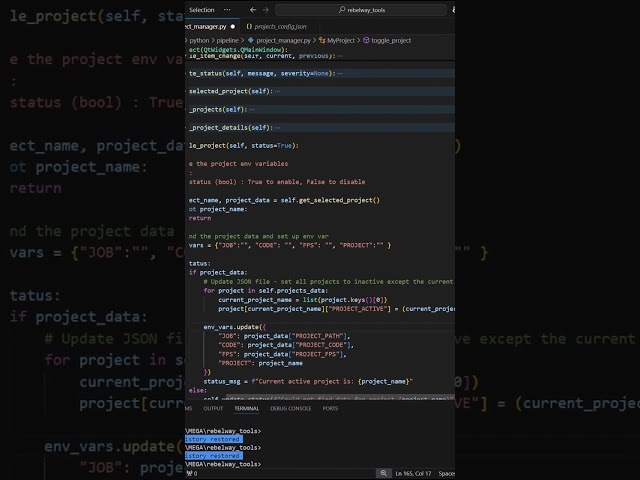
Task: Open the toggle_project method breadcrumb
Action: (391, 40)
